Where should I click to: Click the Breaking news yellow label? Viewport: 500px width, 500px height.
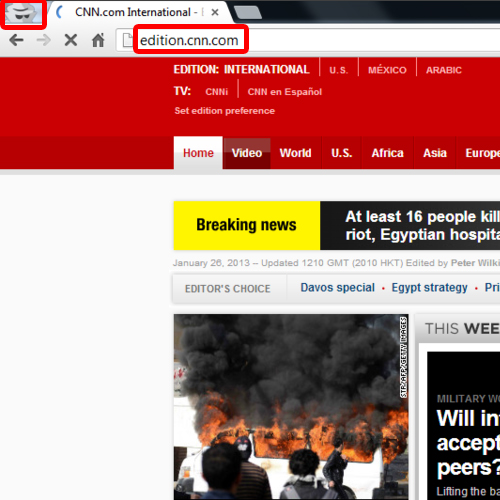coord(247,225)
